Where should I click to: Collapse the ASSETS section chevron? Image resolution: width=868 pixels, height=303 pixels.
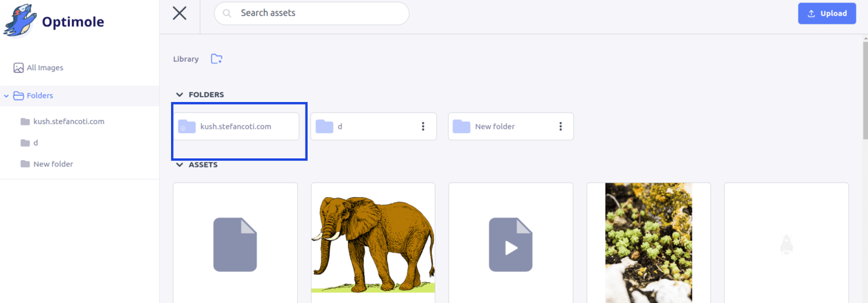(x=179, y=165)
